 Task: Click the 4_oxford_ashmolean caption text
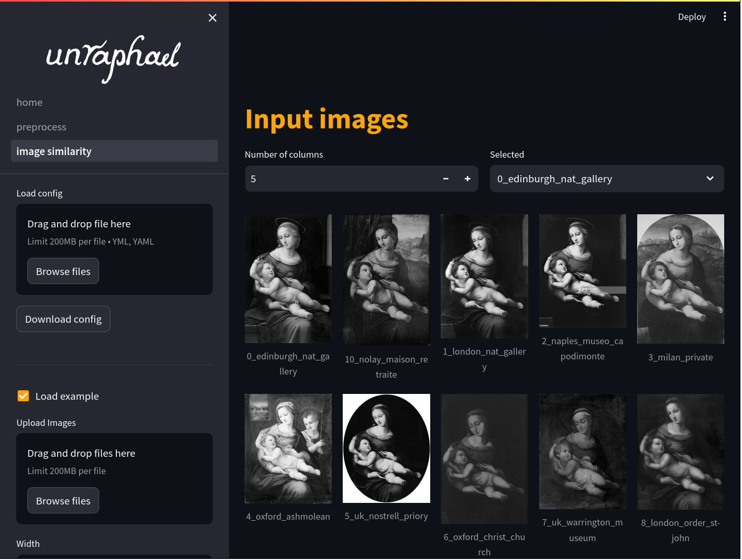coord(289,517)
